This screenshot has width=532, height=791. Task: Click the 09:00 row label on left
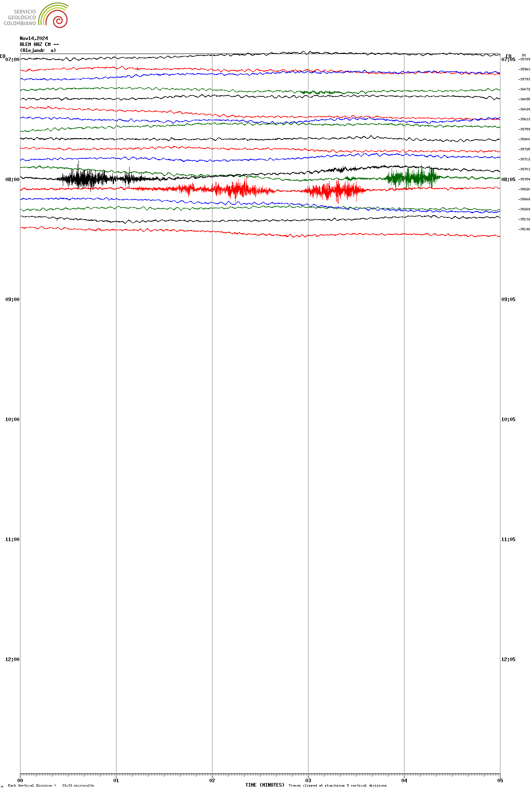(x=12, y=300)
